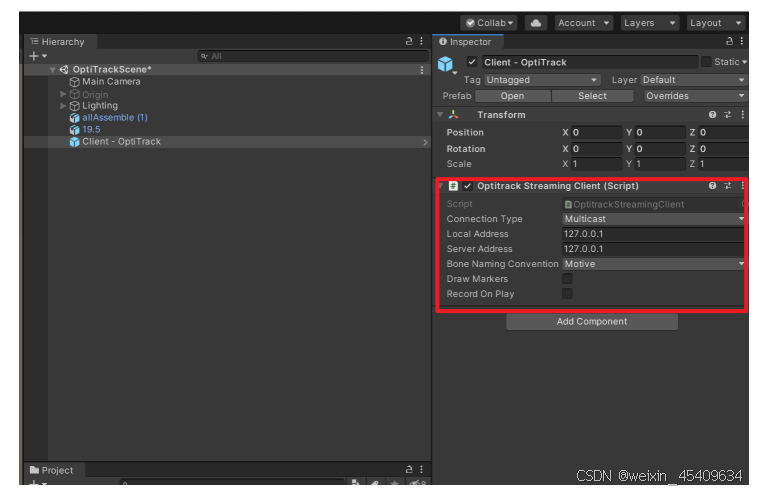Click the Hierarchy panel lock icon
This screenshot has height=490, width=757.
pyautogui.click(x=409, y=41)
